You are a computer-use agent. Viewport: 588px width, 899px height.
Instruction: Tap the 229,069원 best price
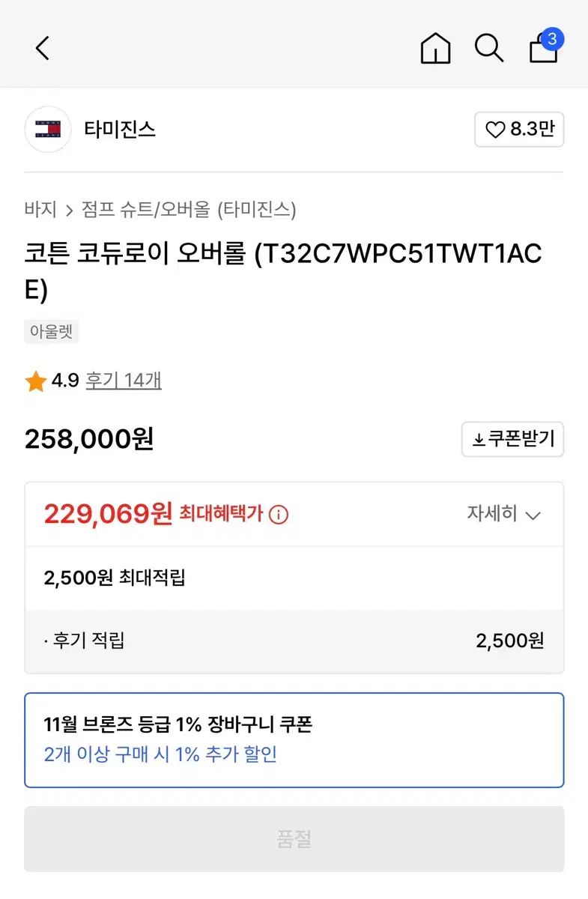(x=108, y=514)
